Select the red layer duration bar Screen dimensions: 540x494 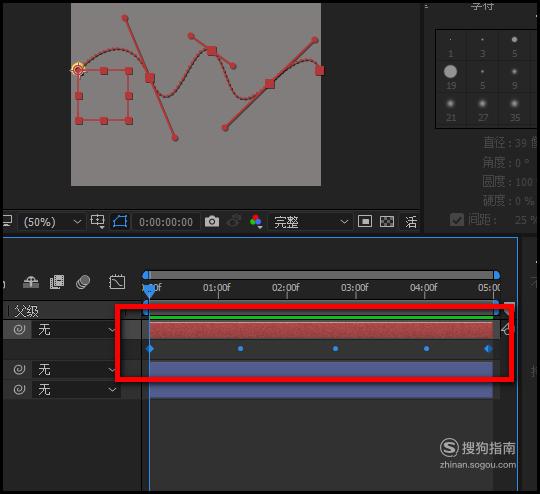tap(321, 330)
